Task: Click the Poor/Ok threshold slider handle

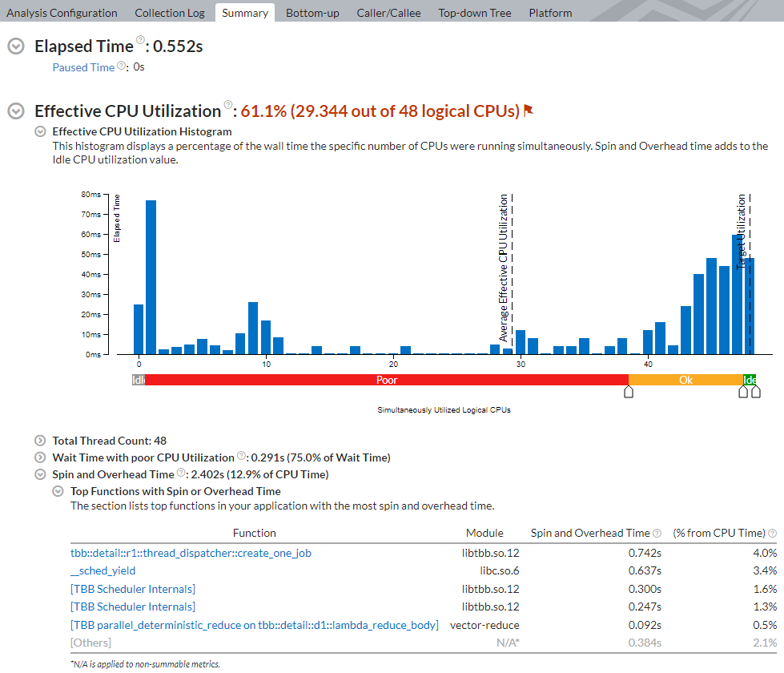Action: pos(628,392)
